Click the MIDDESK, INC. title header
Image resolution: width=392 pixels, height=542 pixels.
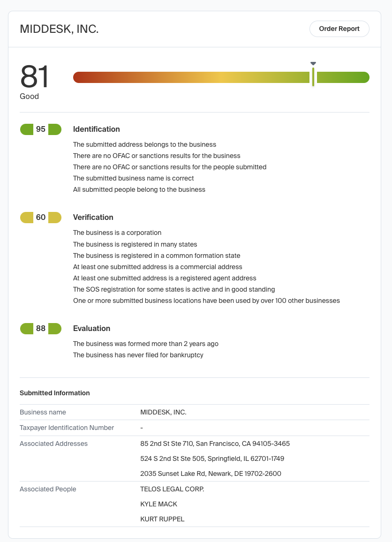point(59,29)
